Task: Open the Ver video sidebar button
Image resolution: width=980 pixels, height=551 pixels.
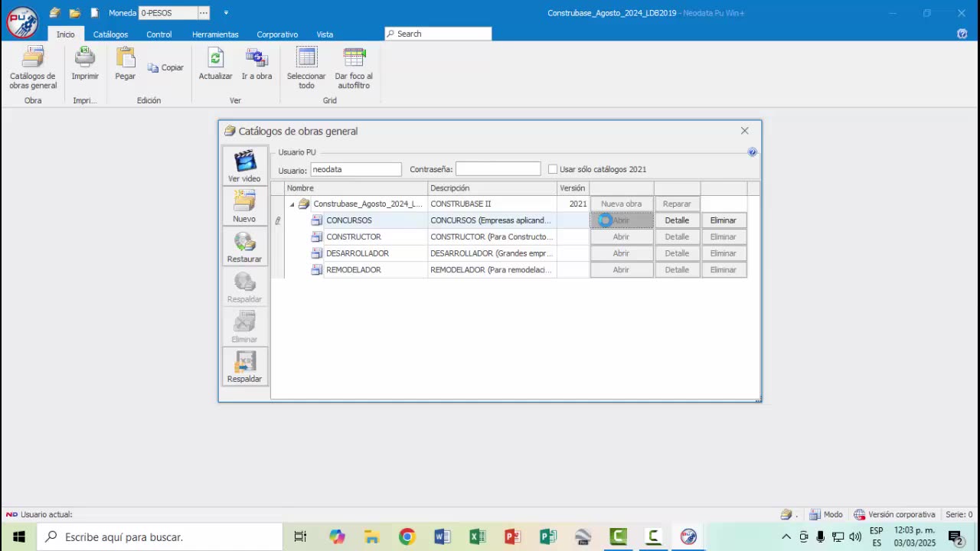Action: pos(244,165)
